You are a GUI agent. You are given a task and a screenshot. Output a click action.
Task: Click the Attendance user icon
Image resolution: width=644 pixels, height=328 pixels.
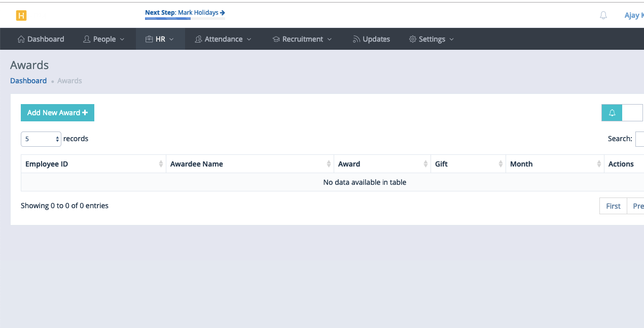[x=198, y=39]
